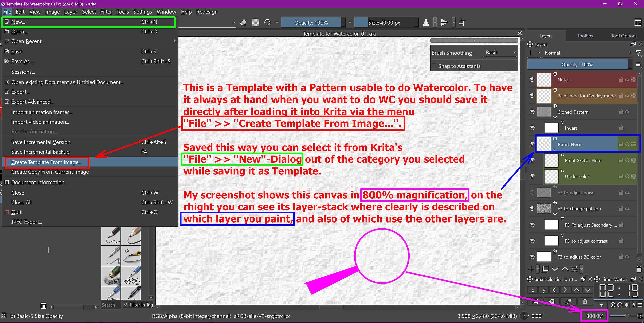Click the layer filter funnel icon
This screenshot has height=323, width=644.
(x=638, y=53)
